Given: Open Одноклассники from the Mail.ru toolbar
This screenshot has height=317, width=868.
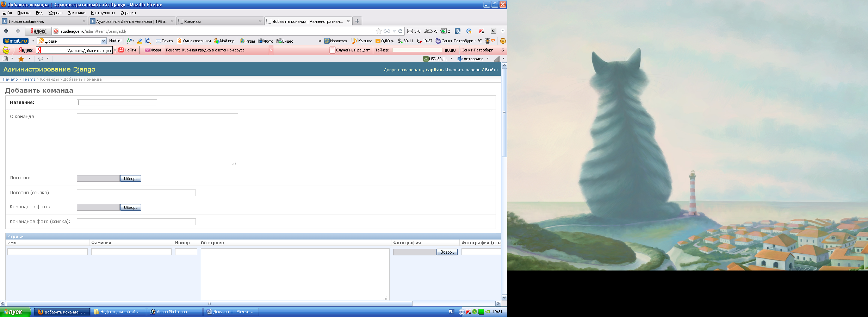Looking at the screenshot, I should [194, 41].
